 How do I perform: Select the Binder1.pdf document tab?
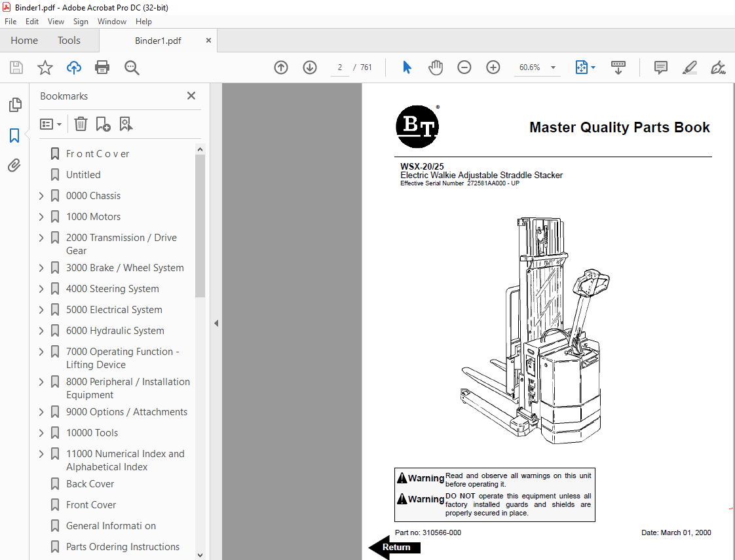coord(158,41)
